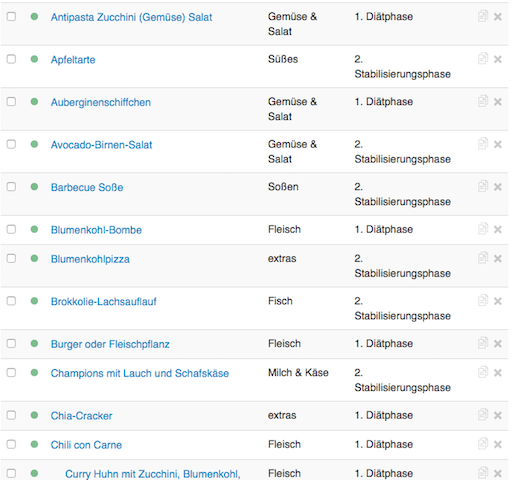Duplicate the Blumenkohl-Bombe recipe
Image resolution: width=512 pixels, height=480 pixels.
[483, 229]
